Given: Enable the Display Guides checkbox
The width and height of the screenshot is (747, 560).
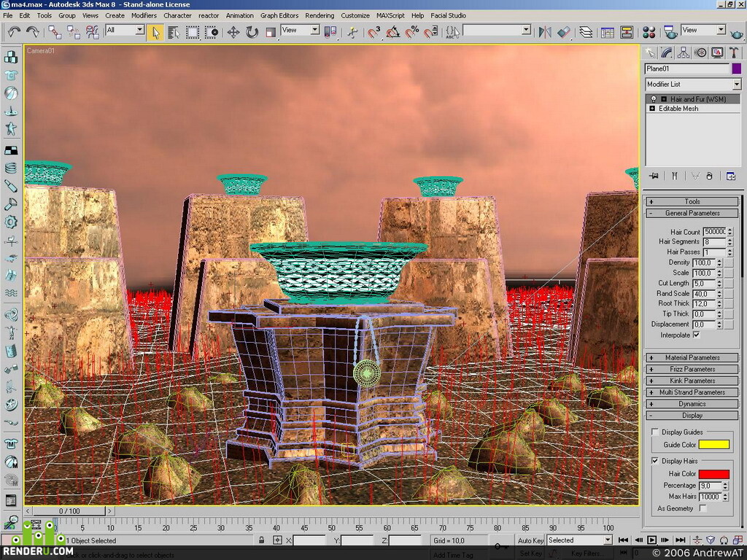Looking at the screenshot, I should (x=655, y=432).
